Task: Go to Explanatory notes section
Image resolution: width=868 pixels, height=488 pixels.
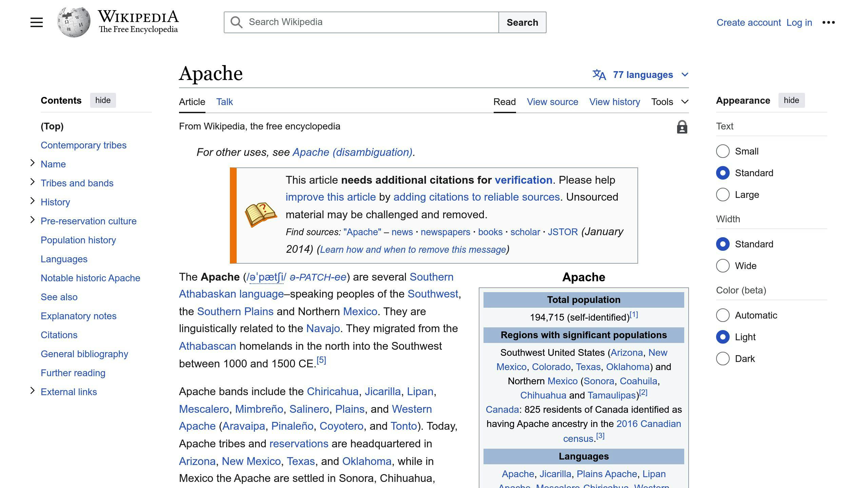Action: (79, 316)
